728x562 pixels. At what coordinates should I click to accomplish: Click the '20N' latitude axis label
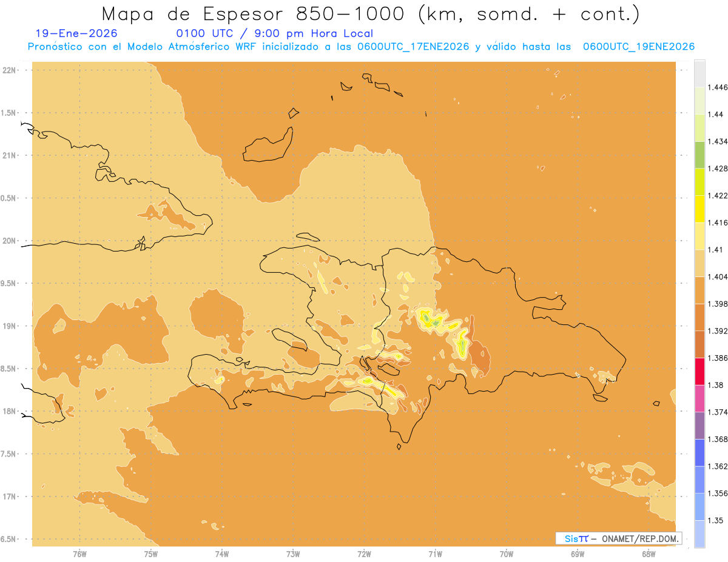tap(10, 241)
